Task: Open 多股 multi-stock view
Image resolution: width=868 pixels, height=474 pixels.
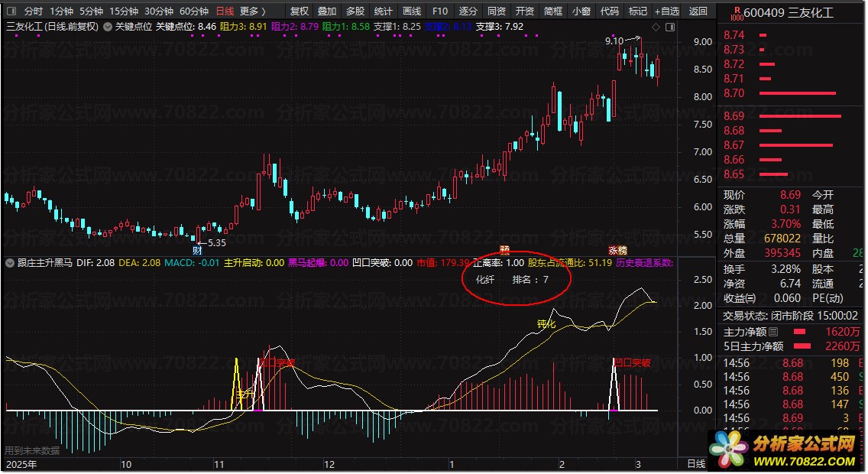Action: [x=355, y=11]
